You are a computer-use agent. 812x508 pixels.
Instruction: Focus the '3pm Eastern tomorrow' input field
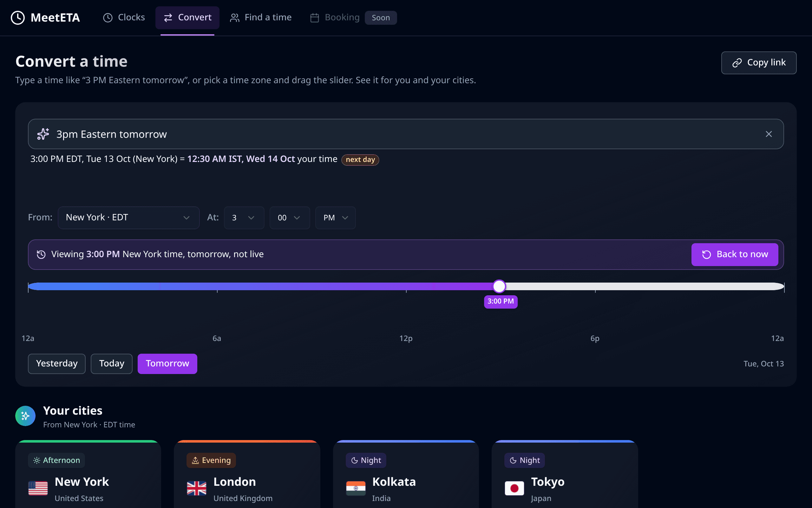[406, 134]
